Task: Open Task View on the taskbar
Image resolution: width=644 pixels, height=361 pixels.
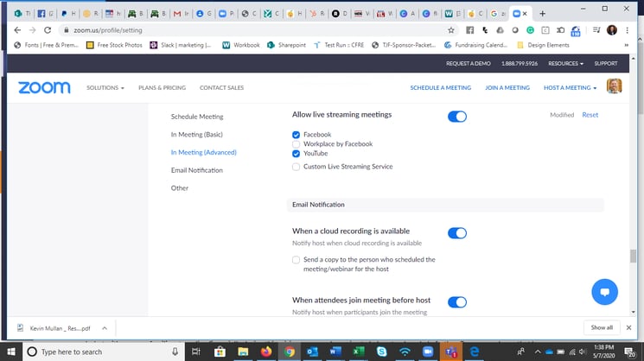Action: 196,351
